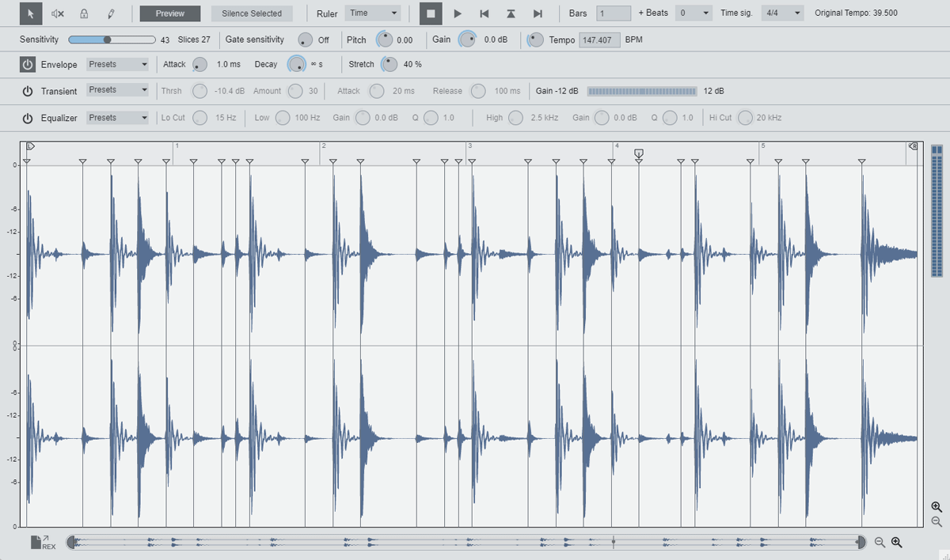Enable the Transient section power button
The image size is (950, 560).
click(x=28, y=91)
